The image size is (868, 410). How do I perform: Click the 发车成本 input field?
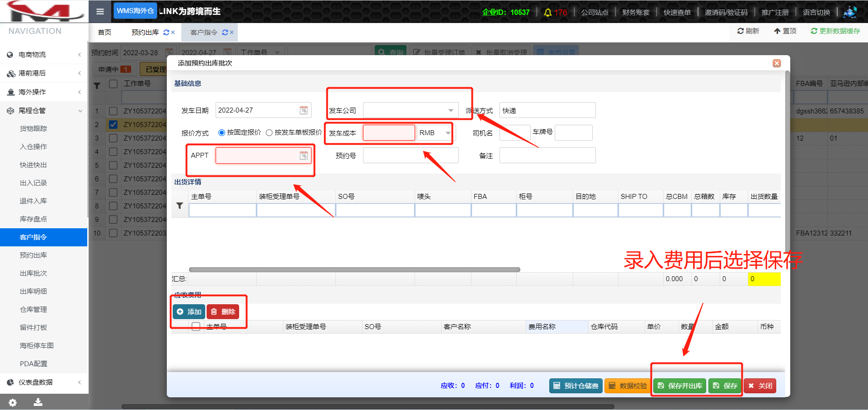pos(389,133)
